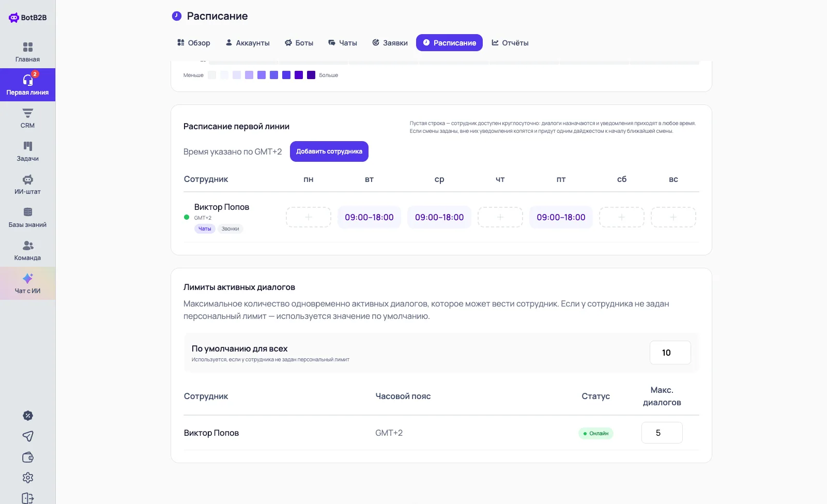Image resolution: width=827 pixels, height=504 pixels.
Task: Go to Главная in sidebar
Action: tap(28, 52)
